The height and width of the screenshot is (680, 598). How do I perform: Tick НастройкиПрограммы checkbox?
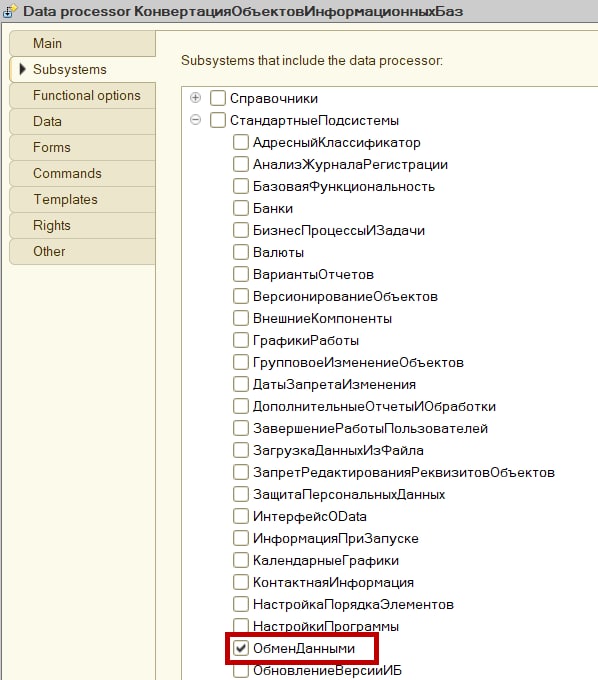pyautogui.click(x=241, y=626)
